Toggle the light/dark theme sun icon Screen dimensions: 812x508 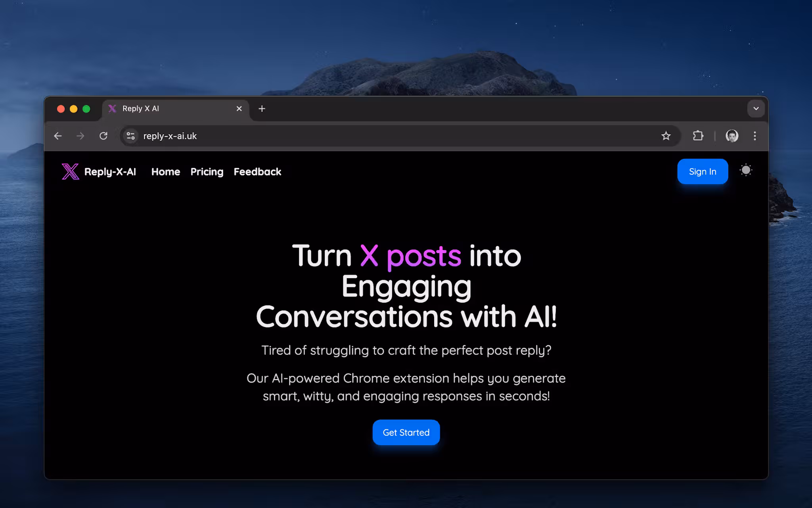point(746,170)
